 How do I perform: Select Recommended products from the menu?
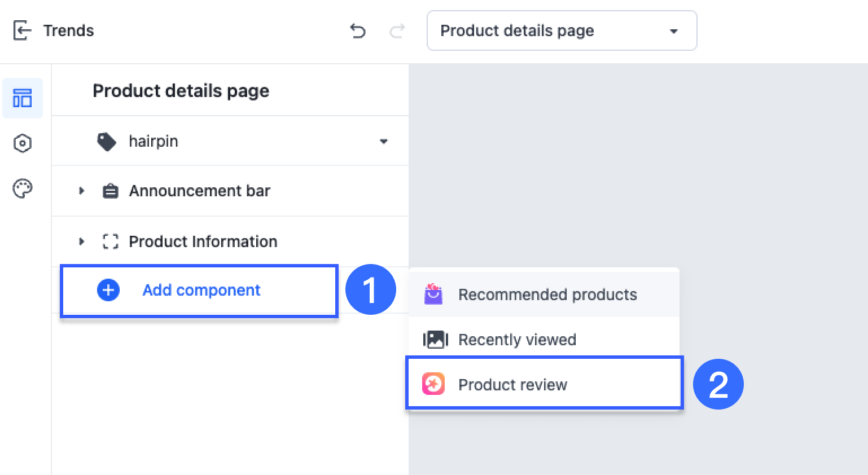[x=547, y=294]
